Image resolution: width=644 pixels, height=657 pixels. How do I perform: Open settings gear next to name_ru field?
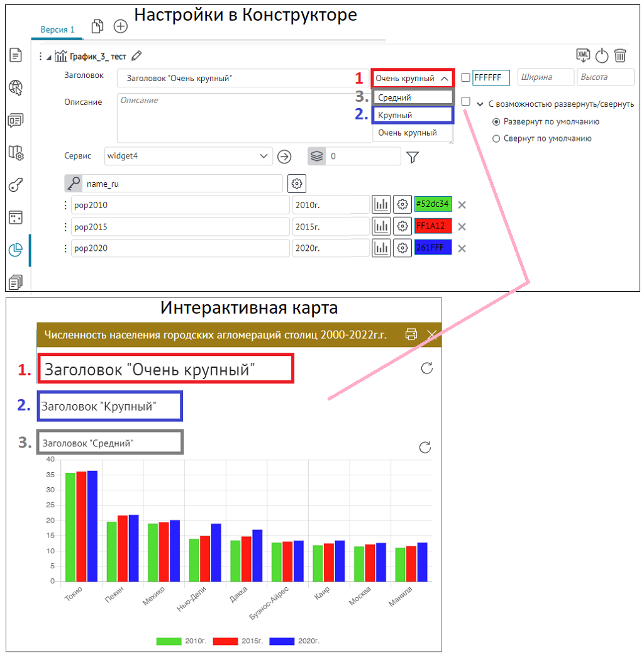297,184
